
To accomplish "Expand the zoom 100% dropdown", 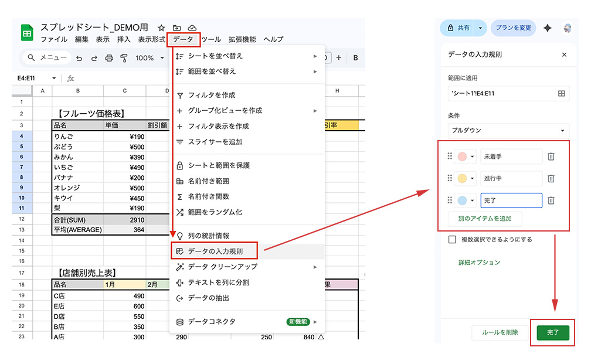I will pyautogui.click(x=150, y=58).
